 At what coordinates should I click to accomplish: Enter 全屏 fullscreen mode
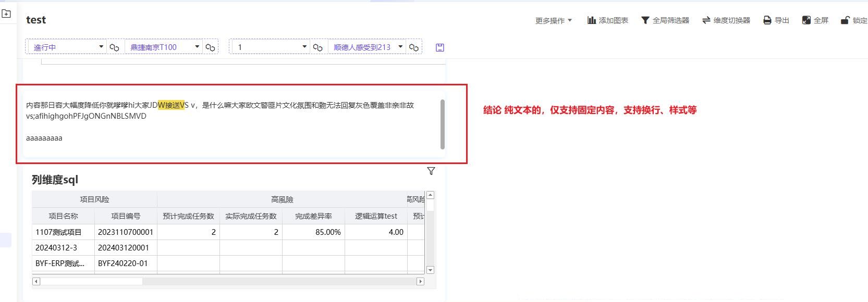click(x=815, y=20)
